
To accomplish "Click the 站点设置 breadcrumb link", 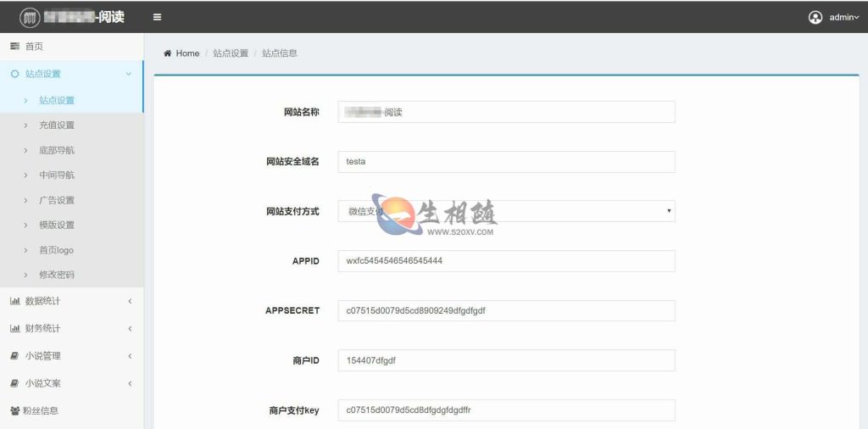I will pyautogui.click(x=231, y=53).
